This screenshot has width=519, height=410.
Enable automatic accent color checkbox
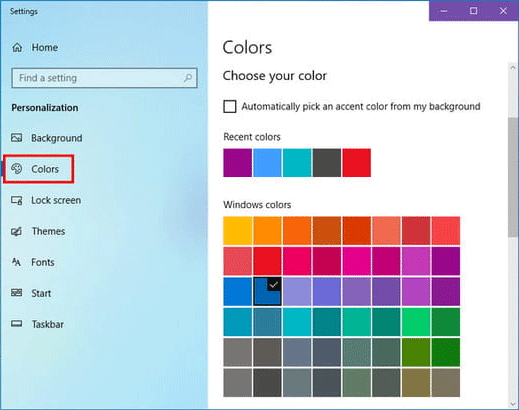[230, 107]
